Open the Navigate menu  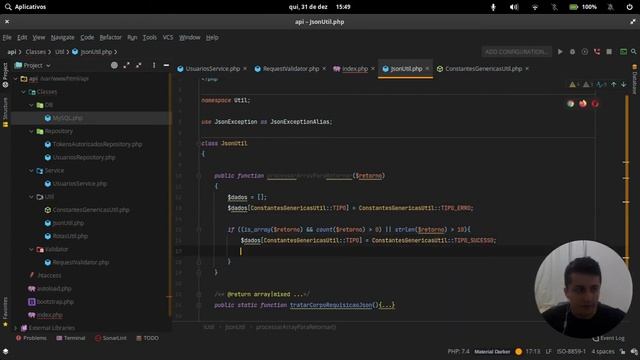62,37
